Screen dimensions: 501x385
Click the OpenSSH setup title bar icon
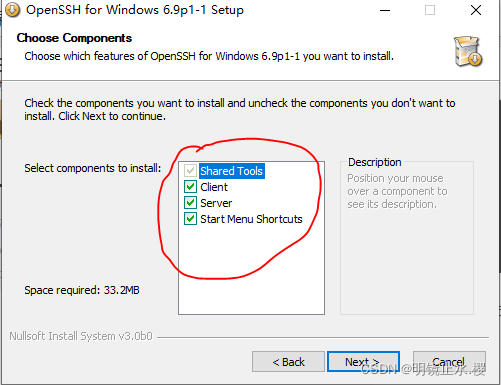(x=12, y=10)
